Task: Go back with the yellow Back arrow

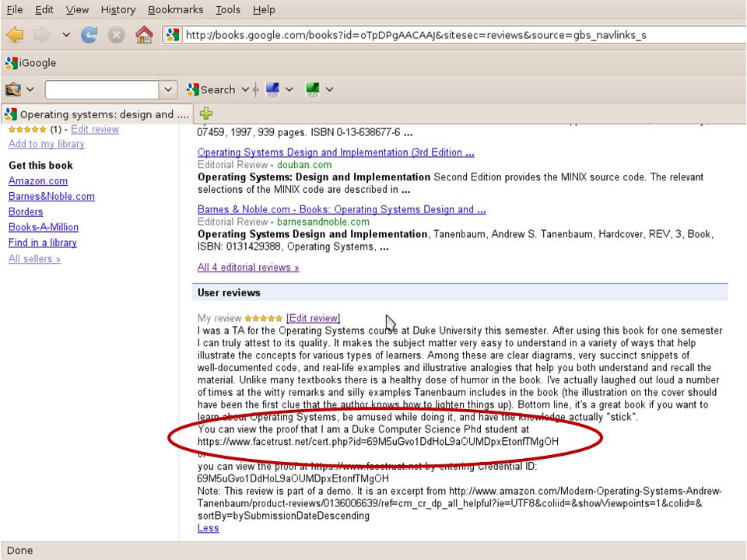Action: coord(16,35)
